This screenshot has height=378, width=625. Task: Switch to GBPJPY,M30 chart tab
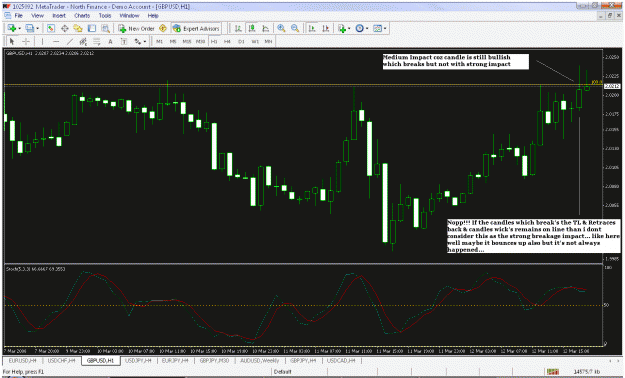click(x=214, y=360)
